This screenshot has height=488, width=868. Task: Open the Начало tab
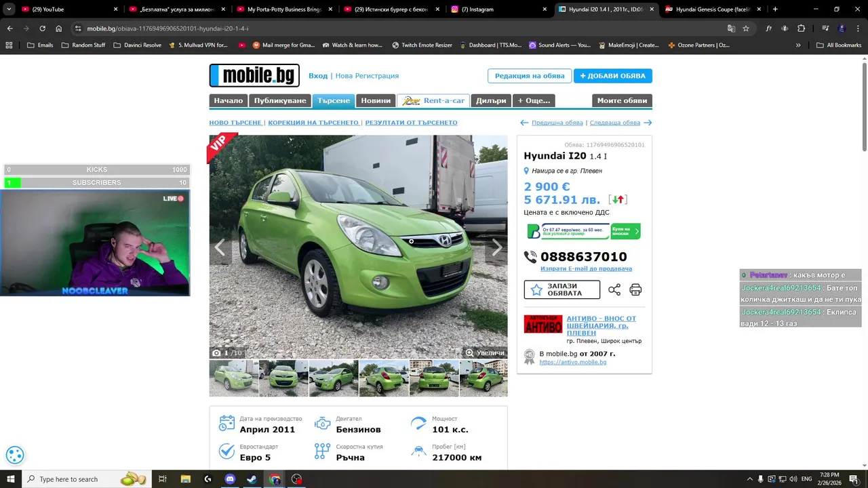228,100
